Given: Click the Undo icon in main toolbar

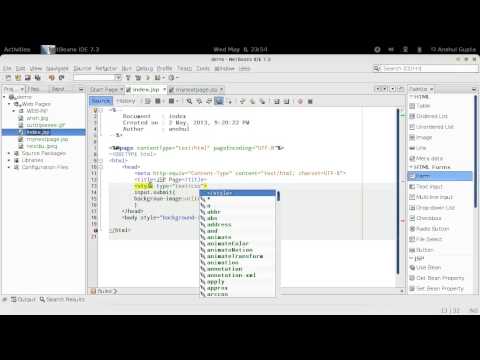Looking at the screenshot, I should pyautogui.click(x=51, y=78).
